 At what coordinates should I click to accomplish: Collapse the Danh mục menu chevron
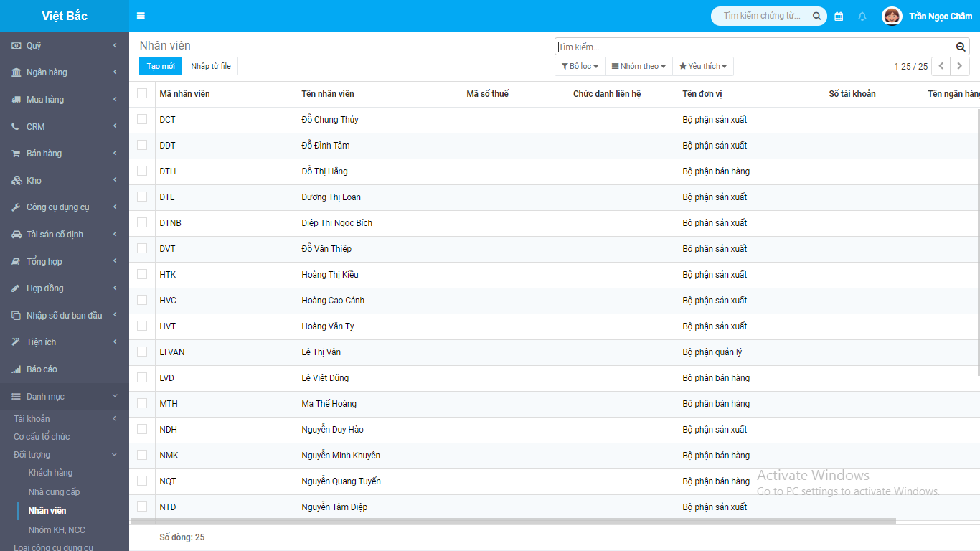115,397
